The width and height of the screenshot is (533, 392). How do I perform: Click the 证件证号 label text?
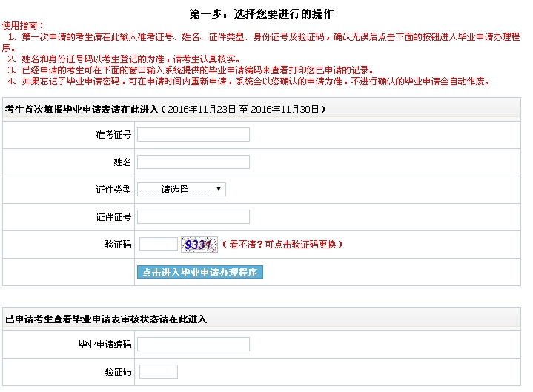[113, 217]
